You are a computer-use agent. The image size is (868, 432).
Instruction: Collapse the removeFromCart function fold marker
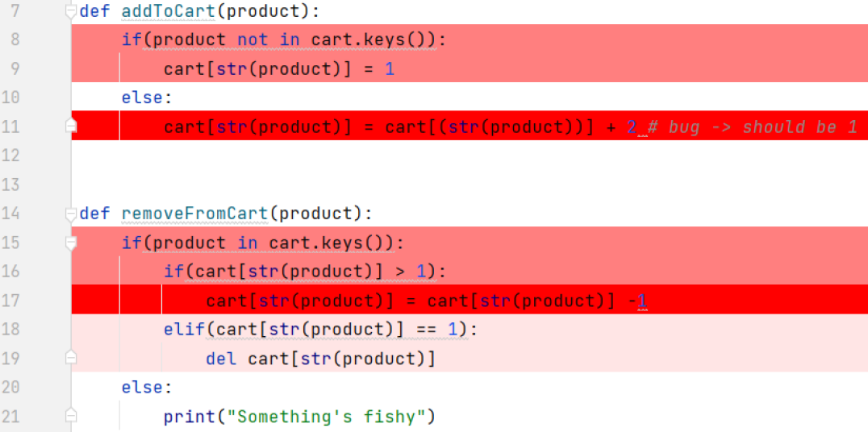click(x=72, y=214)
